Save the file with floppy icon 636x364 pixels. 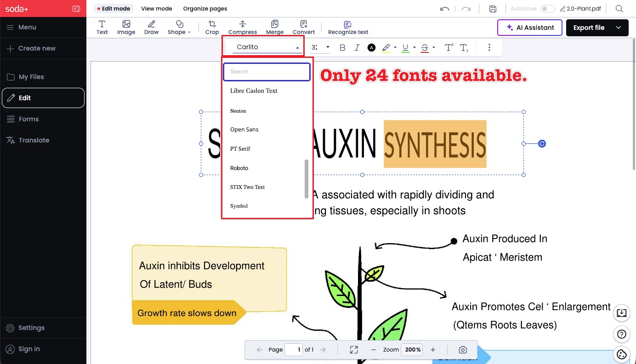tap(493, 9)
